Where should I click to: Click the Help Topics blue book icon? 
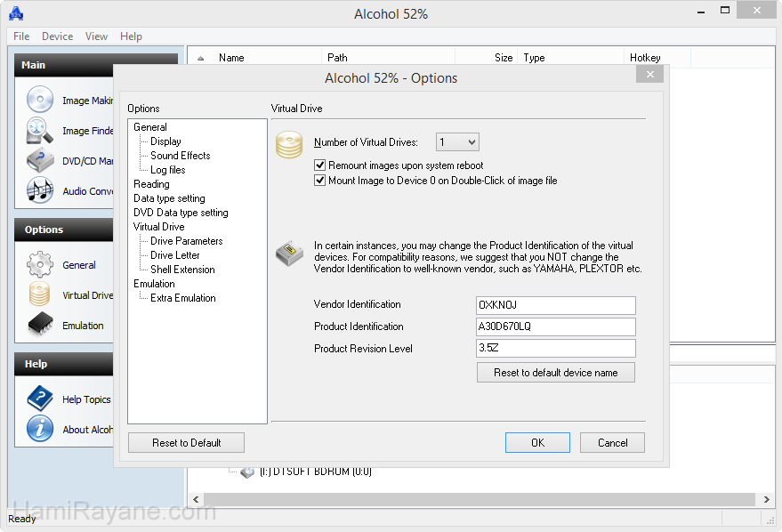click(40, 399)
